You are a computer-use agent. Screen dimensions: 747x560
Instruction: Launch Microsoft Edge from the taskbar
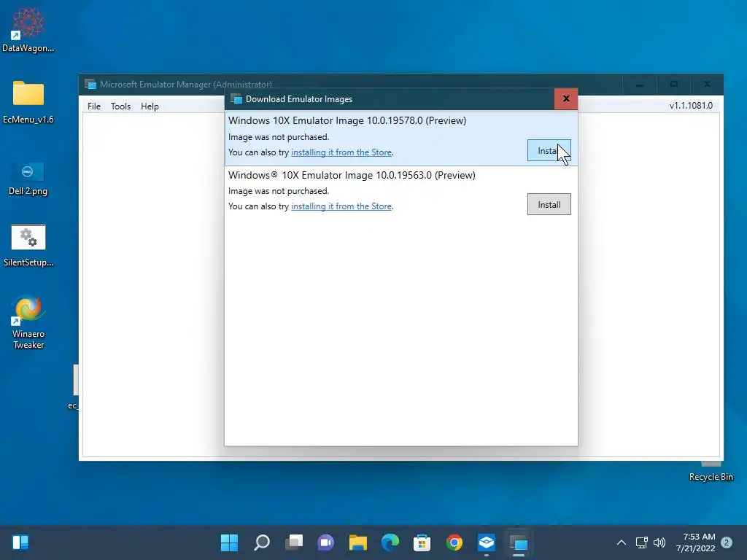(390, 542)
